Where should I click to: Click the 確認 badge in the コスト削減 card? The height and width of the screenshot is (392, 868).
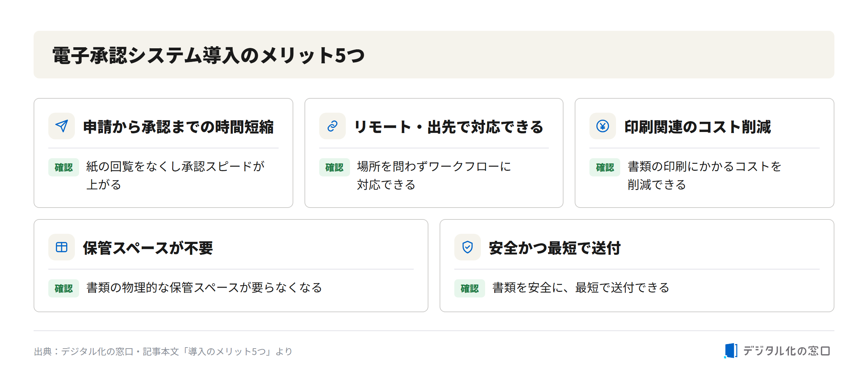pos(605,167)
